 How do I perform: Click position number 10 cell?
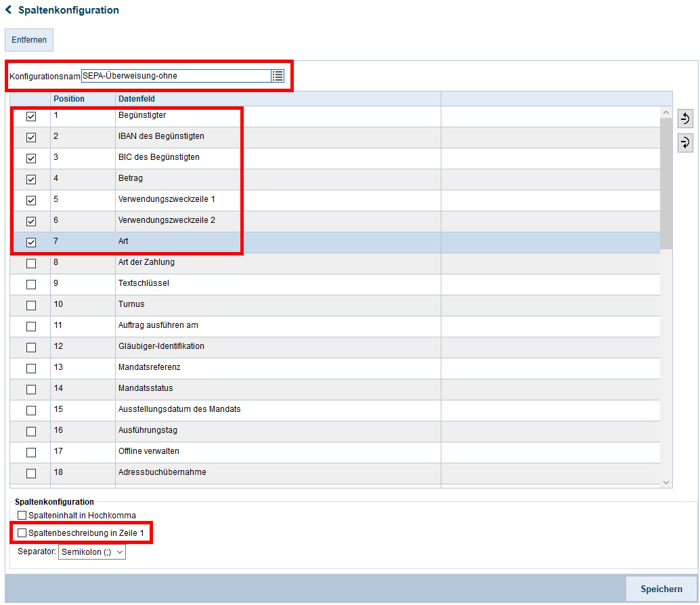click(83, 306)
